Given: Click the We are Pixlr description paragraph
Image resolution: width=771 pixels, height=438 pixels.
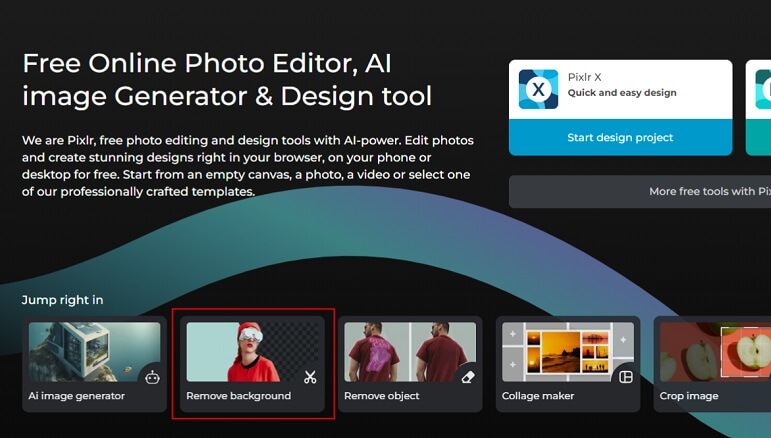Looking at the screenshot, I should [248, 166].
